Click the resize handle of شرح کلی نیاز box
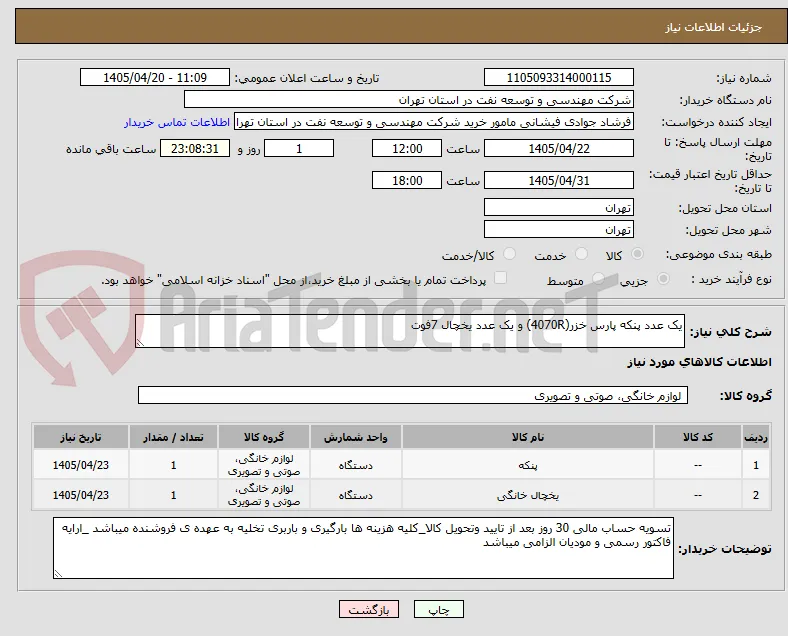 point(140,343)
